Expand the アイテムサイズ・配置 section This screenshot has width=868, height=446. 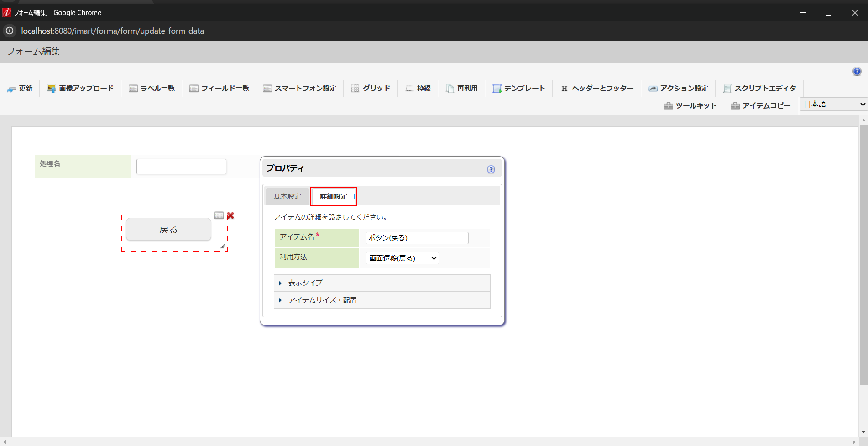pos(321,300)
